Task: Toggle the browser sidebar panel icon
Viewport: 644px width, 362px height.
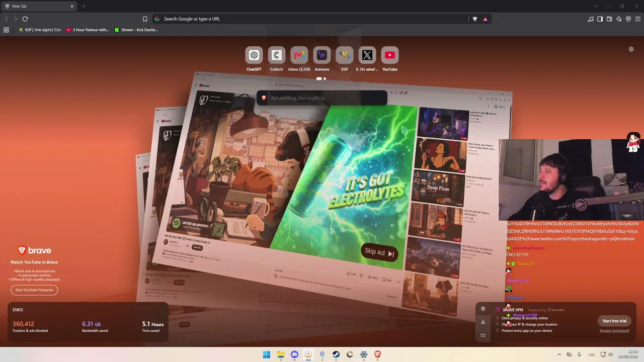Action: pyautogui.click(x=600, y=19)
